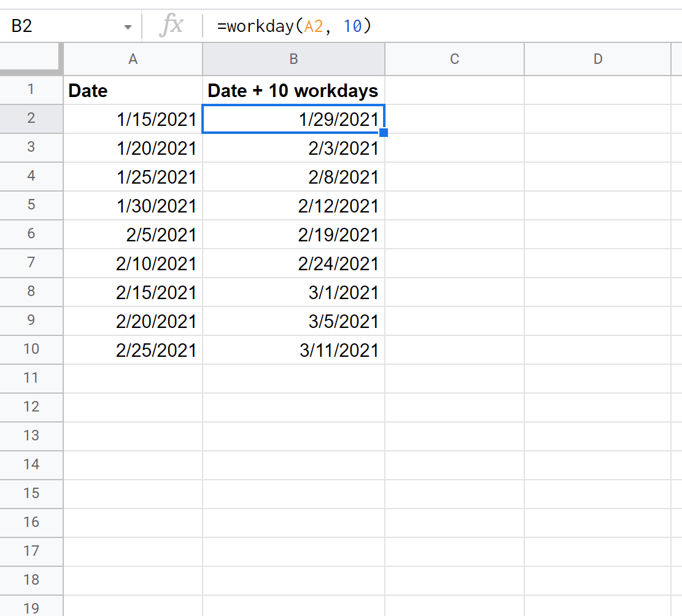Click the 'Date' header cell
Image resolution: width=682 pixels, height=616 pixels.
pos(133,91)
